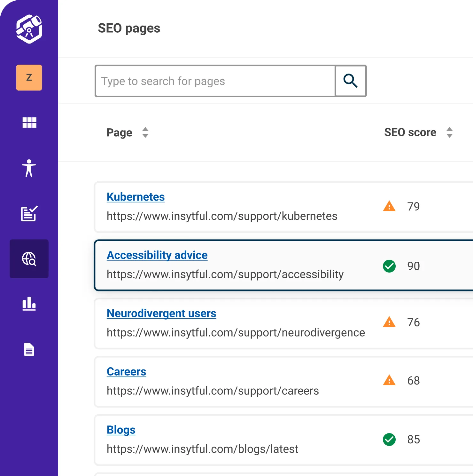Click the magnifying glass search button
Image resolution: width=473 pixels, height=476 pixels.
pos(350,81)
